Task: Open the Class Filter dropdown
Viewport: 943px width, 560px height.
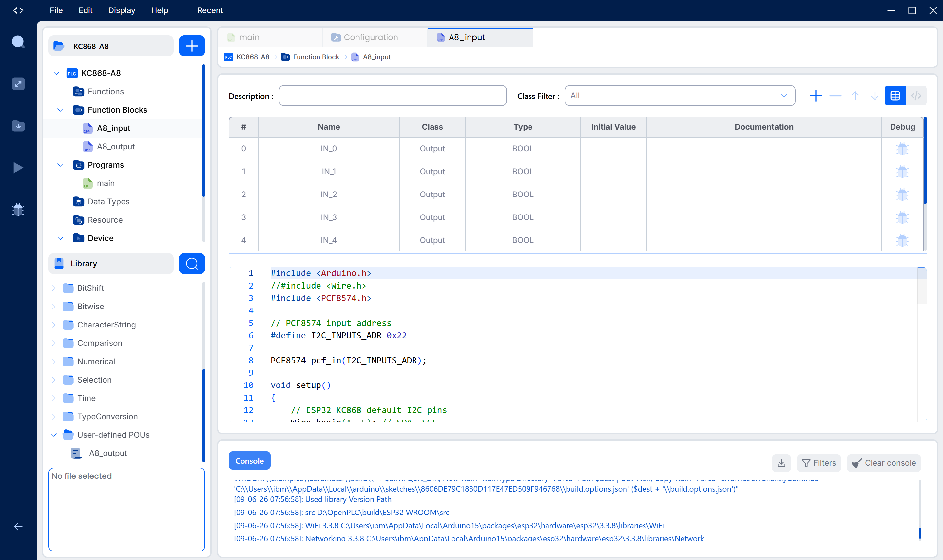Action: (680, 96)
